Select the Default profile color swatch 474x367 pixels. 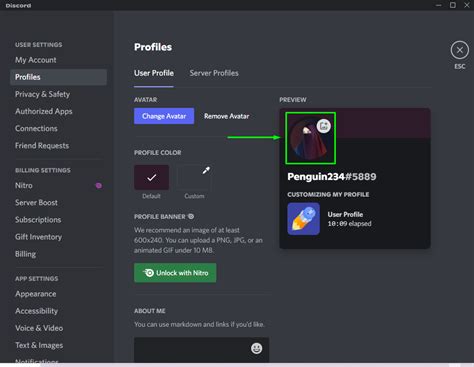151,177
